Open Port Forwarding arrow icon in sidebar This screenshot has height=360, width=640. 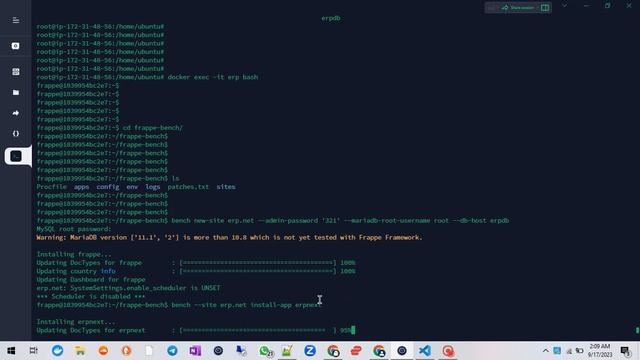click(16, 113)
